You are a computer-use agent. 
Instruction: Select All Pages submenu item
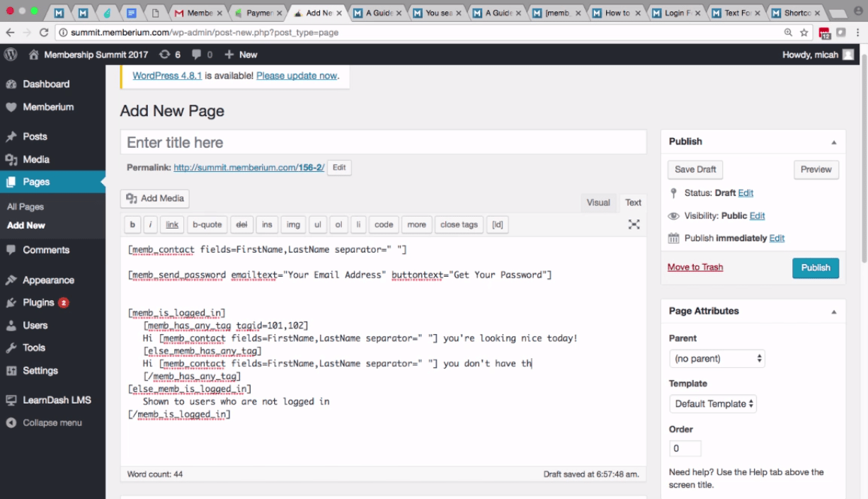pos(25,207)
